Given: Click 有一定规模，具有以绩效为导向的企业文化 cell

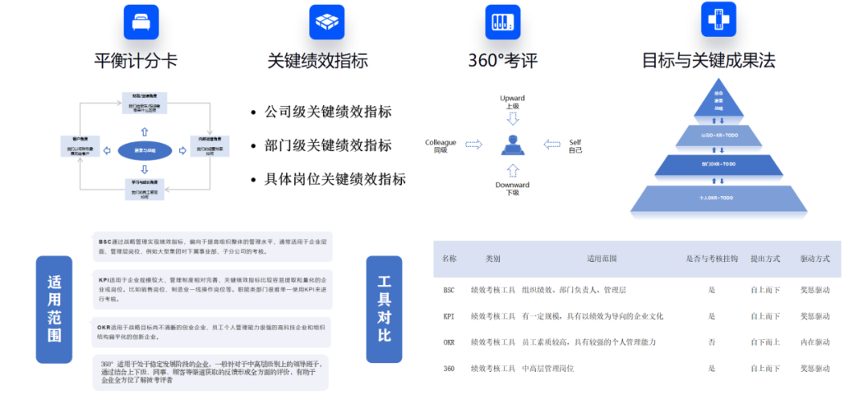Looking at the screenshot, I should click(593, 316).
